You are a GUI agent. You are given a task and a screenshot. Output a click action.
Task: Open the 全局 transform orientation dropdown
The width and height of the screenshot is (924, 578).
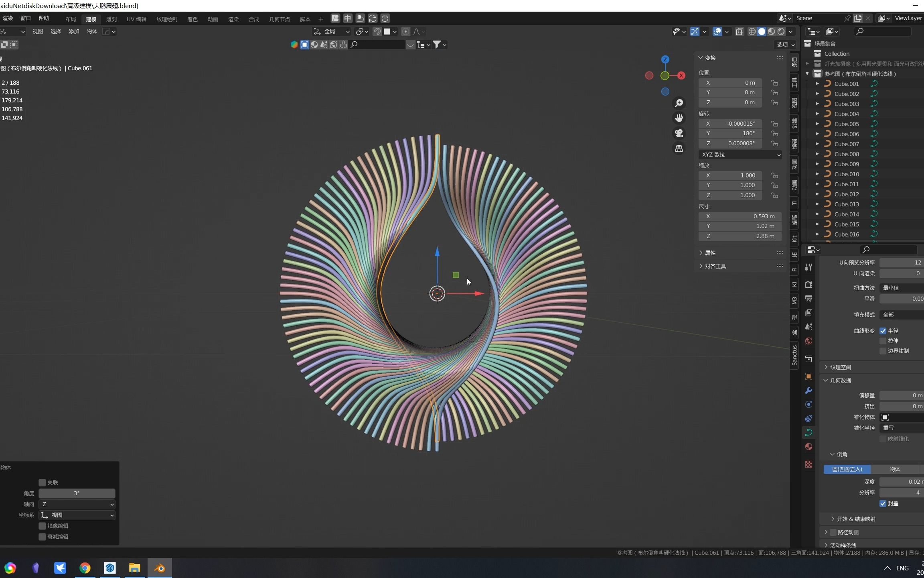tap(331, 31)
